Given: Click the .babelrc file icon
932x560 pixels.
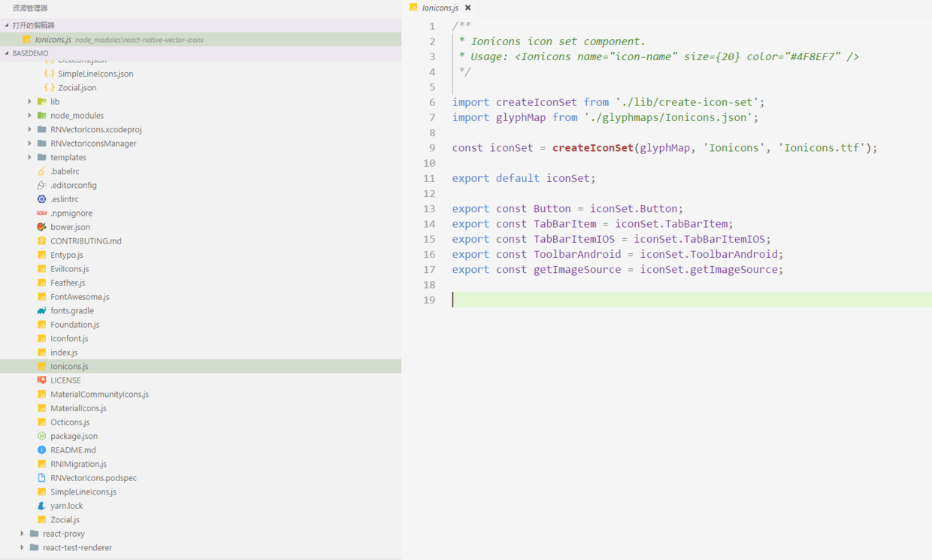Looking at the screenshot, I should 42,171.
